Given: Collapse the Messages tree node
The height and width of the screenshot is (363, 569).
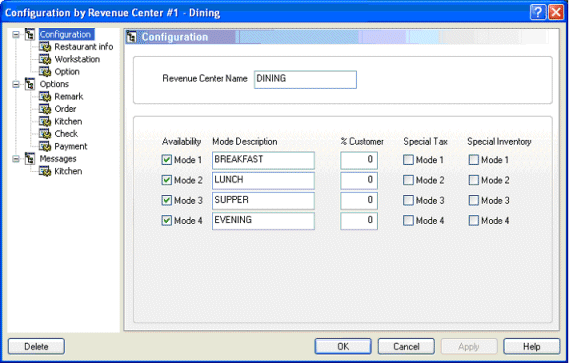Looking at the screenshot, I should coord(16,159).
